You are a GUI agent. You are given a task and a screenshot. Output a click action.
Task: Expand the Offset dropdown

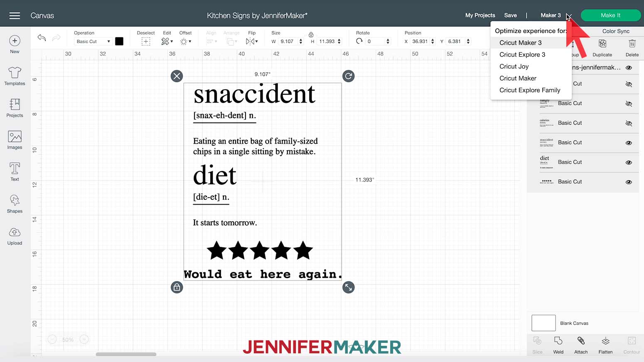coord(185,42)
